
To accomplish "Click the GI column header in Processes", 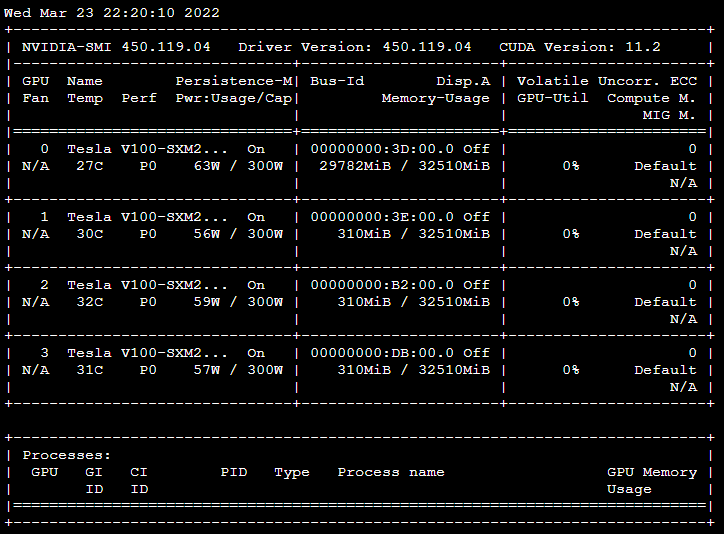I will click(x=94, y=472).
